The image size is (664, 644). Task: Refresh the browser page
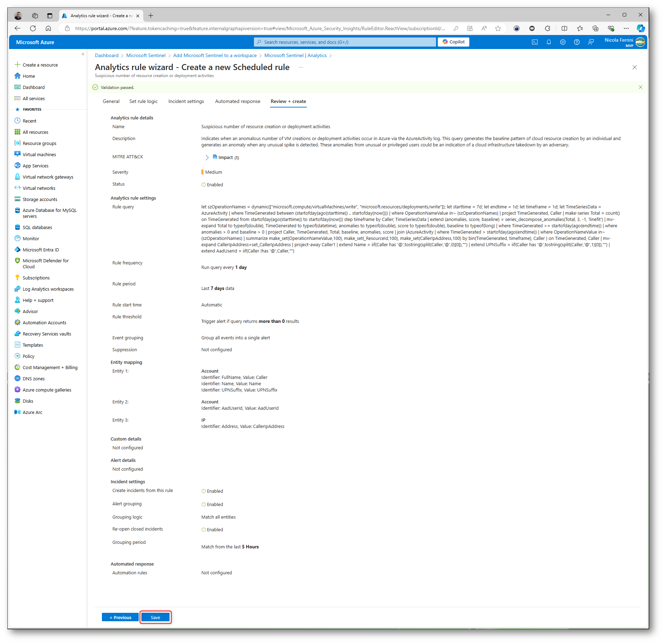coord(33,28)
